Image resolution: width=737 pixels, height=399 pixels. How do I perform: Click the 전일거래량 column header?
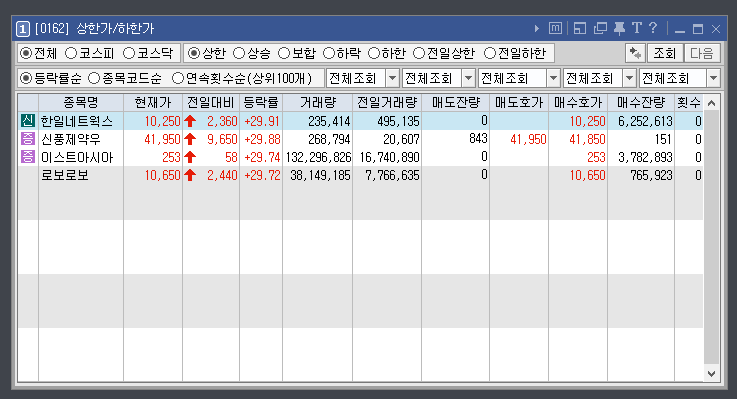click(x=387, y=102)
